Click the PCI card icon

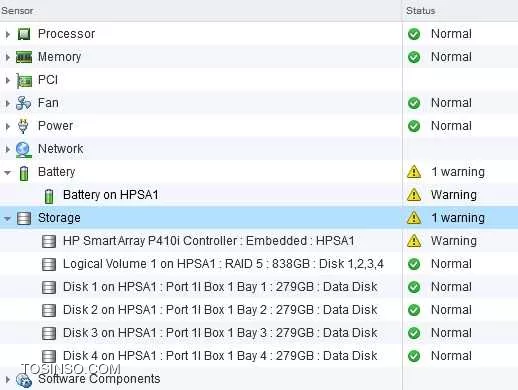[24, 81]
